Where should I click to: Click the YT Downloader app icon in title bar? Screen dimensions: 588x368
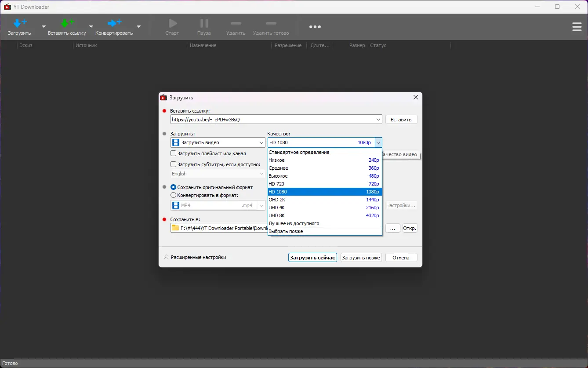(7, 7)
